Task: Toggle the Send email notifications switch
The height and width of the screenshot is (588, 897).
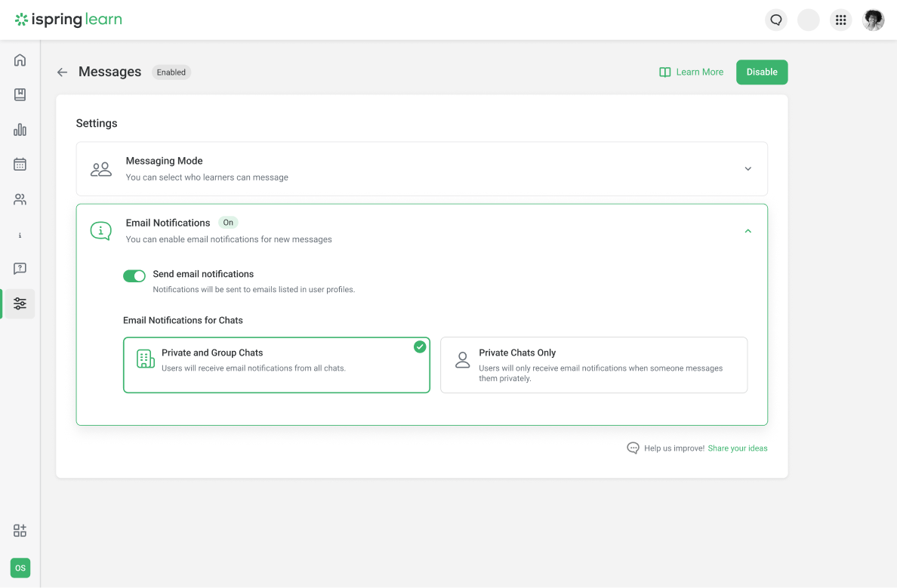Action: click(134, 276)
